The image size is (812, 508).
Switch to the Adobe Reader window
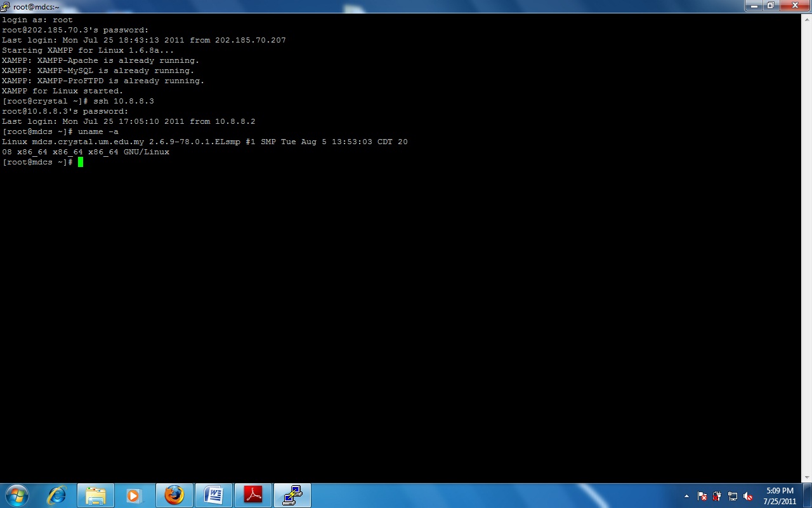pyautogui.click(x=253, y=495)
